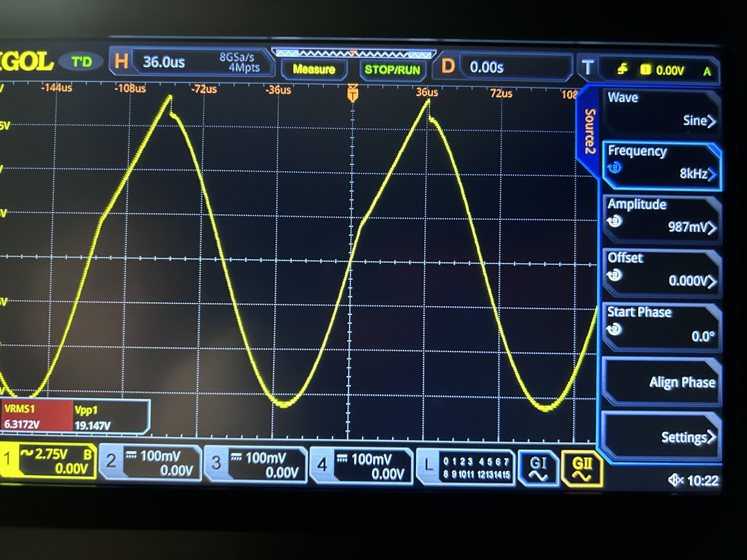This screenshot has width=747, height=560.
Task: Tap the muted speaker icon
Action: (676, 481)
